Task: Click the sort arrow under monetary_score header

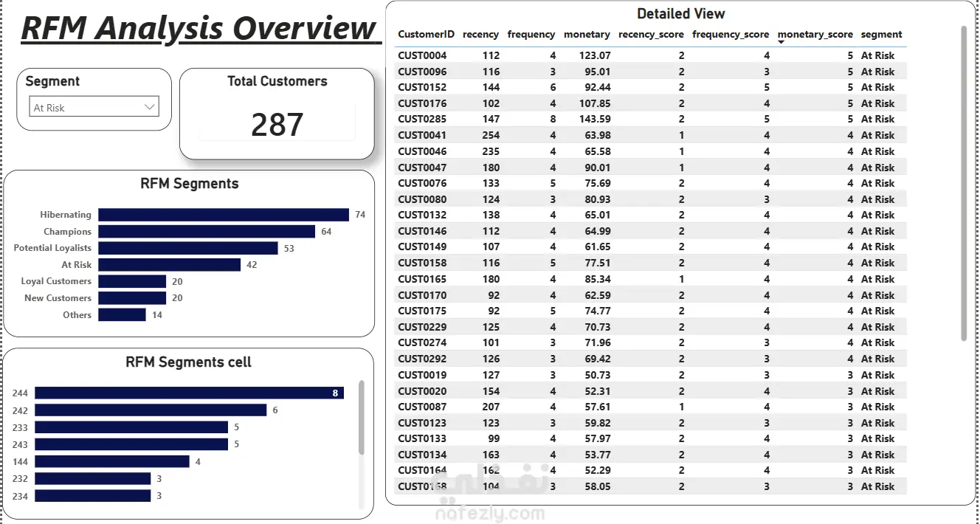Action: (781, 43)
